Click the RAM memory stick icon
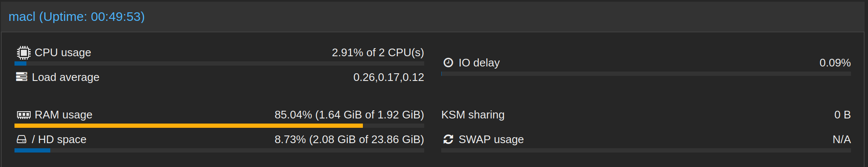The image size is (868, 167). pos(23,115)
